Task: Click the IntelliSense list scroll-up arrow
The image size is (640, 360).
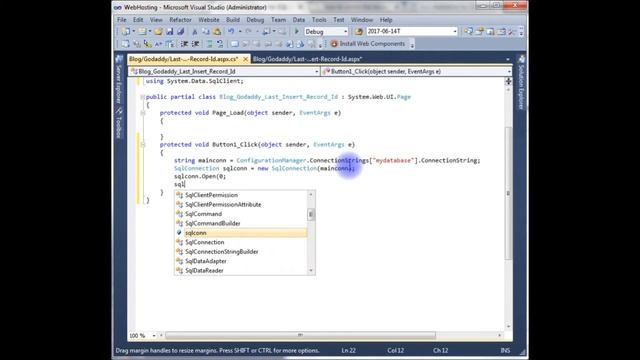Action: (x=311, y=194)
